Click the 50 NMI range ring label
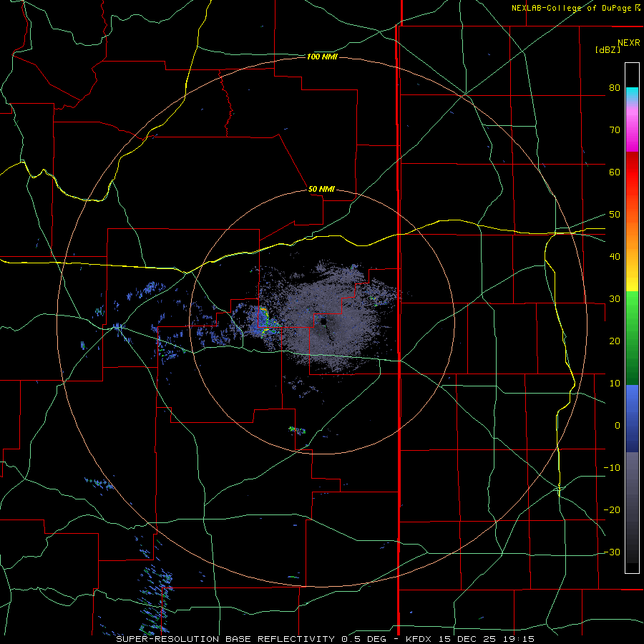 tap(321, 190)
